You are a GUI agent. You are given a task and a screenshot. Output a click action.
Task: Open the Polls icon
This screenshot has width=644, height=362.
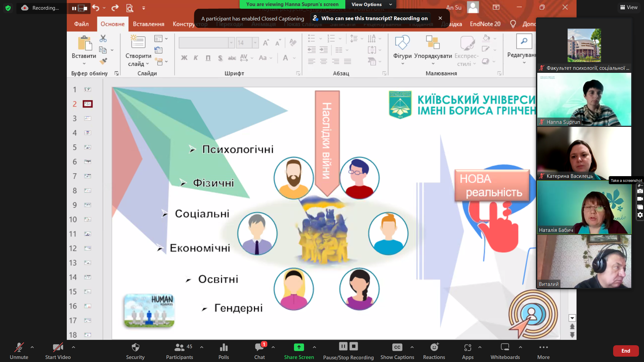pos(224,351)
